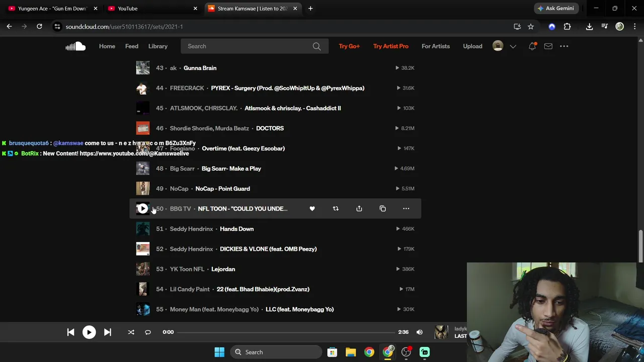
Task: Play the current track in bottom player
Action: [89, 332]
